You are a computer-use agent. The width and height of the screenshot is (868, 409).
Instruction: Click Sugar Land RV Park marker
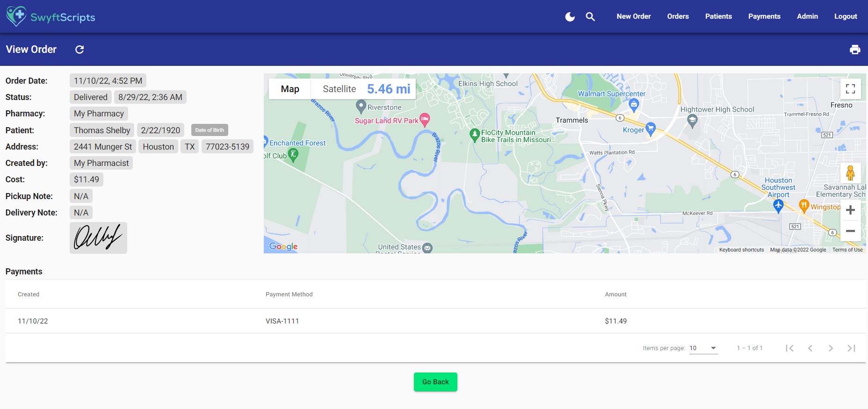tap(425, 120)
